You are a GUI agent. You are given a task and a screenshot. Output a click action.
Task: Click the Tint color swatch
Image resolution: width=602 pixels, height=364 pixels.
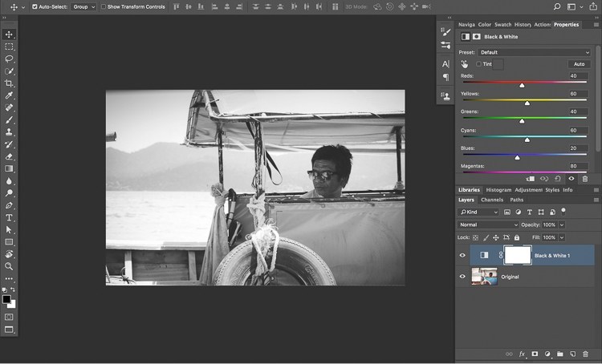pos(498,64)
